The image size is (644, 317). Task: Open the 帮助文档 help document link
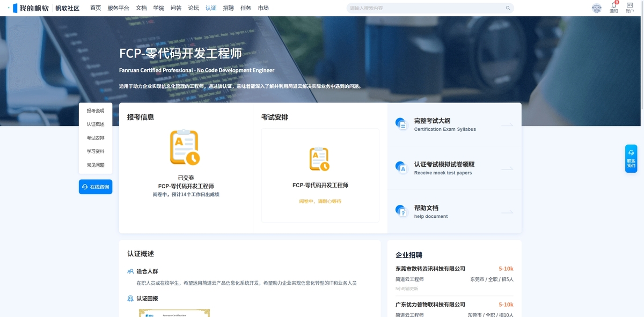coord(454,211)
